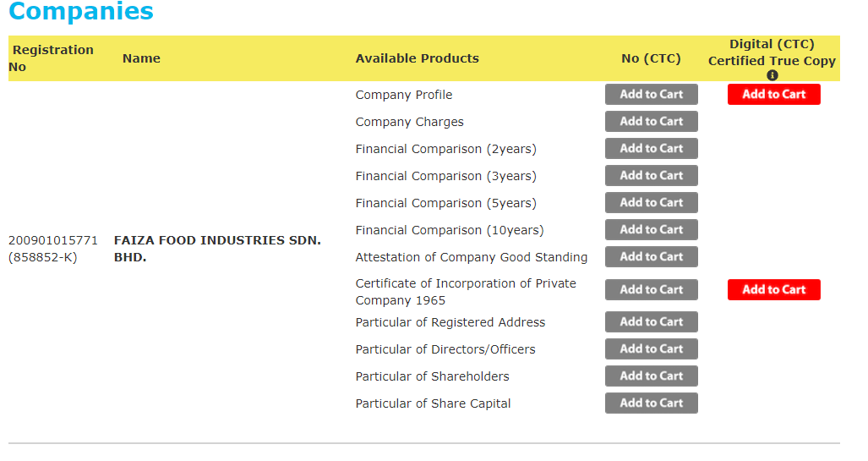The width and height of the screenshot is (868, 461).
Task: Add Financial Comparison (5years) to cart
Action: (x=651, y=203)
